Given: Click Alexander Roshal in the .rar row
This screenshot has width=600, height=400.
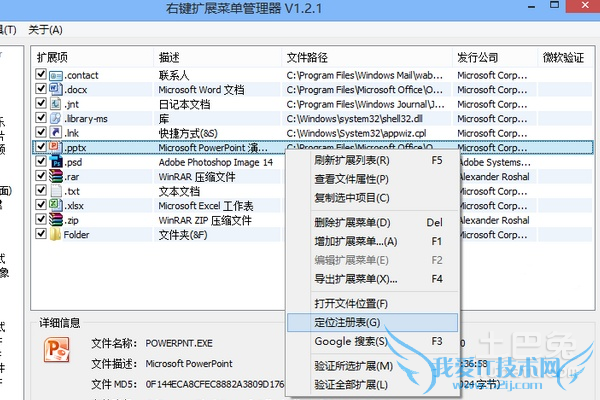Looking at the screenshot, I should [494, 177].
